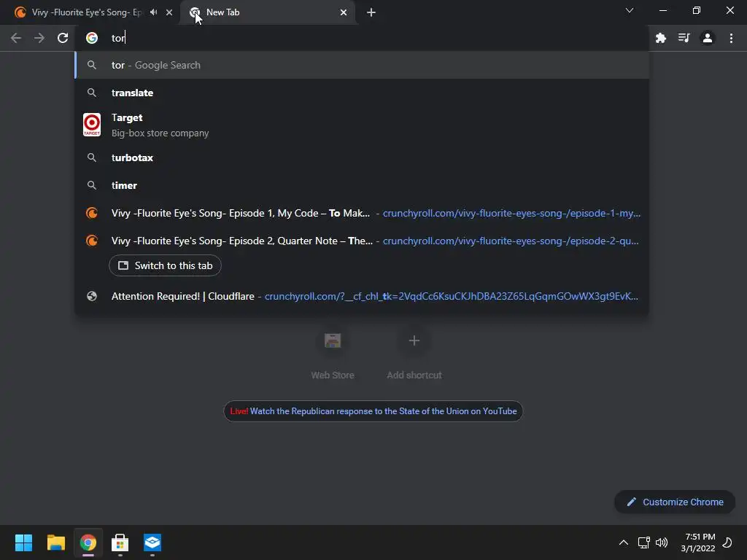Screen dimensions: 747x560
Task: Open the Attention Required Cloudflare suggestion
Action: pyautogui.click(x=362, y=296)
